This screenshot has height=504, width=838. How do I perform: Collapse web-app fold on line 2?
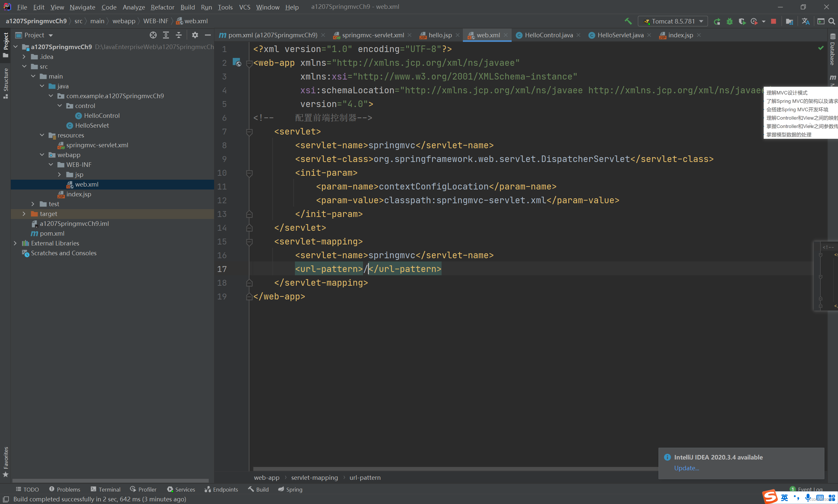tap(249, 63)
